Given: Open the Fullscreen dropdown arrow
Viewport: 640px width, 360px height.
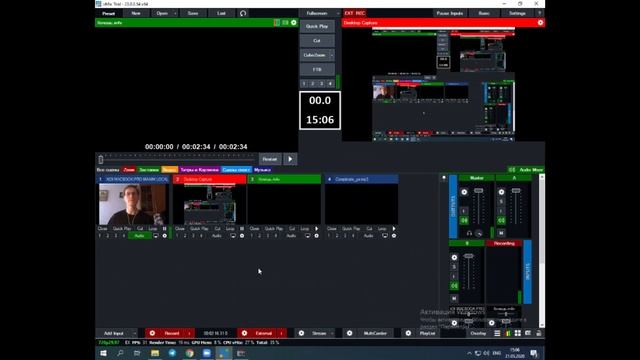Looking at the screenshot, I should 338,13.
